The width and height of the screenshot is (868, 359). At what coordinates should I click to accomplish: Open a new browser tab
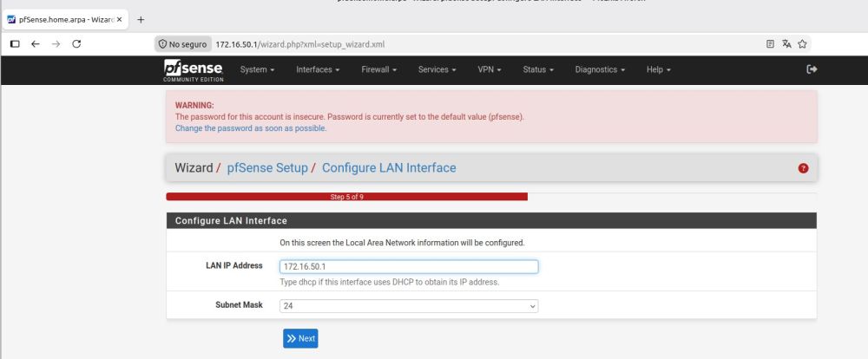tap(141, 20)
